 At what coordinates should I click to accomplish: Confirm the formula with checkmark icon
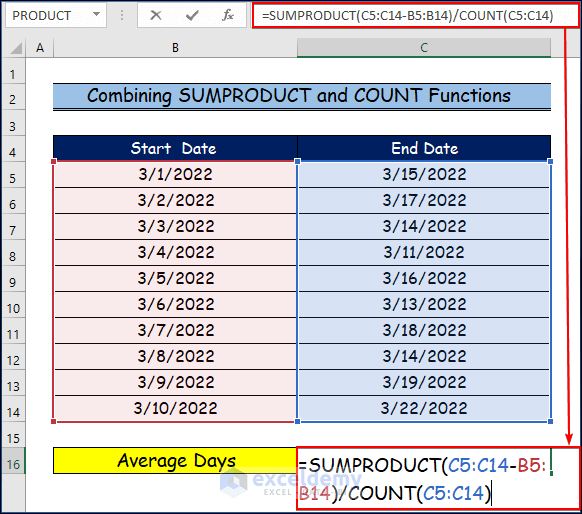click(192, 15)
